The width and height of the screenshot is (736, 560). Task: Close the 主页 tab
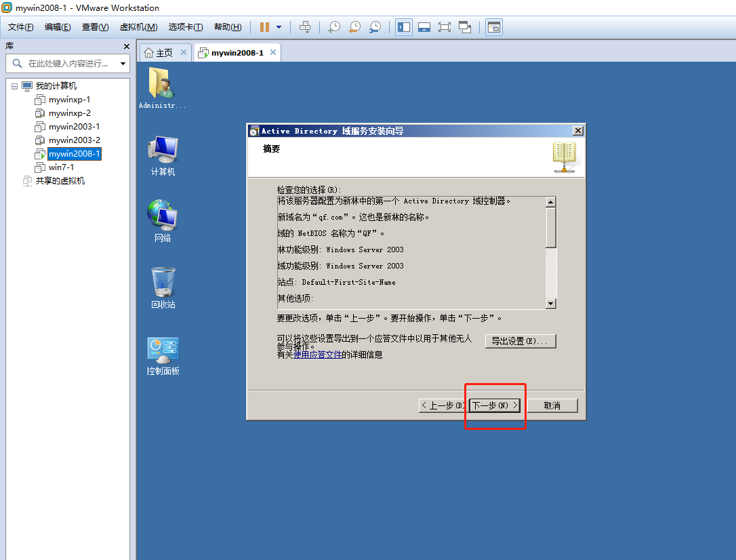184,52
